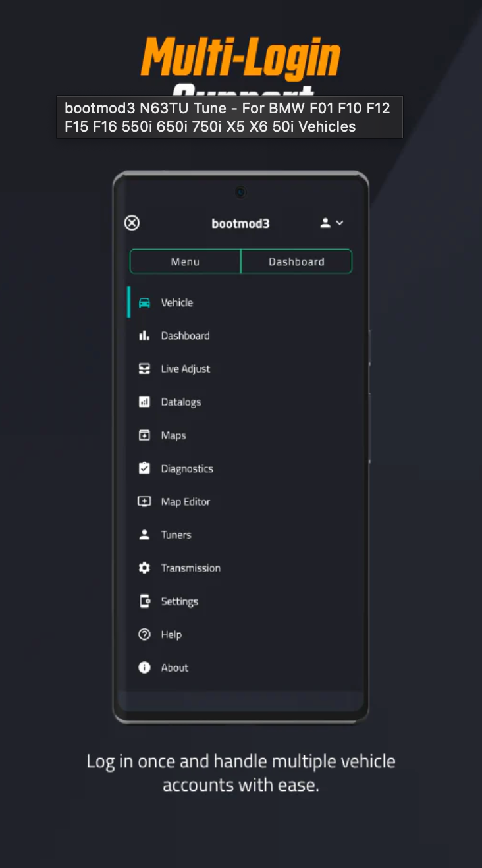482x868 pixels.
Task: Click the About info icon
Action: [x=144, y=668]
